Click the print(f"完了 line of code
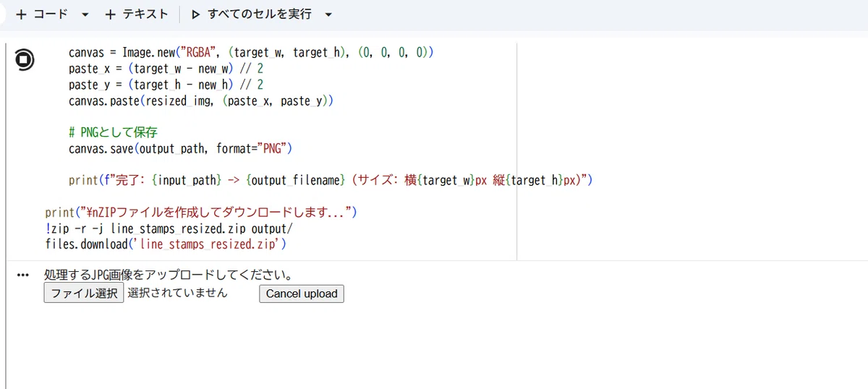 point(331,180)
